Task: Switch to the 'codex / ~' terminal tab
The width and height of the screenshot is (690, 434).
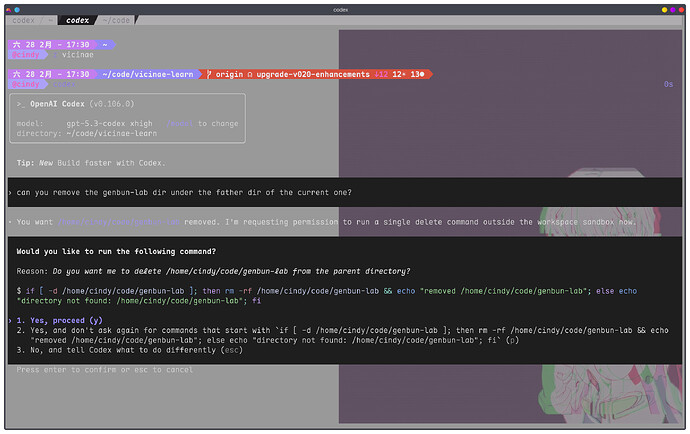Action: 32,20
